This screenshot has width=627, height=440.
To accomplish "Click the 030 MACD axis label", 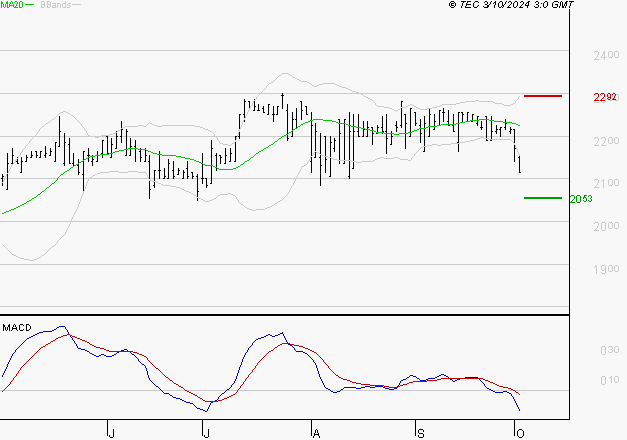I will 609,350.
